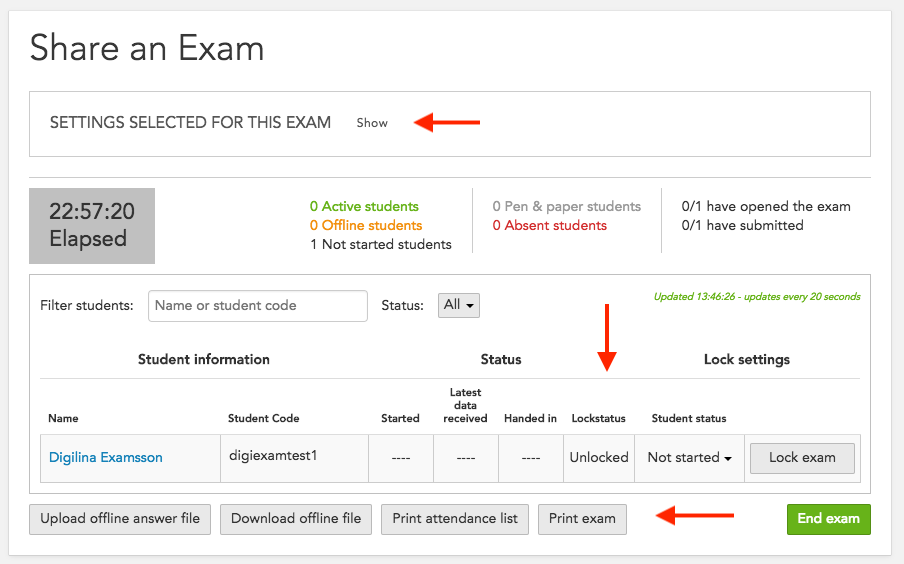Open the Status filter All dropdown
Screen dimensions: 904x564
(459, 305)
